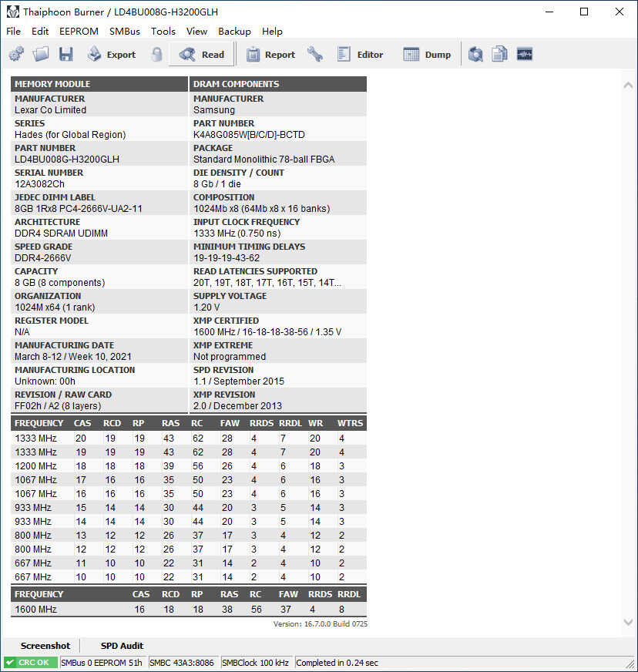Click the Export toolbar button
Image resolution: width=638 pixels, height=672 pixels.
click(x=112, y=55)
